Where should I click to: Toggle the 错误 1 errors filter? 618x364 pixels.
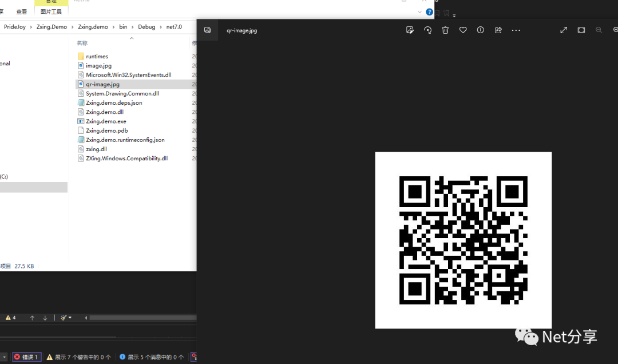[27, 357]
